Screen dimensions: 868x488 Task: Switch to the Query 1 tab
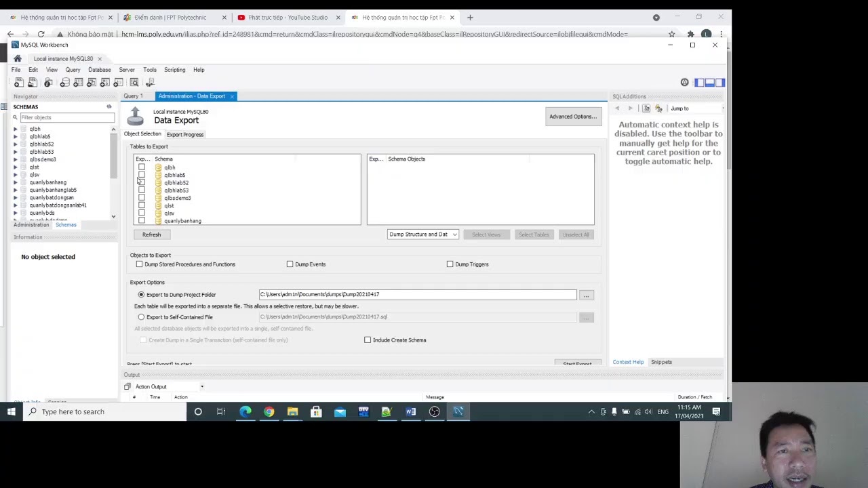[x=133, y=96]
